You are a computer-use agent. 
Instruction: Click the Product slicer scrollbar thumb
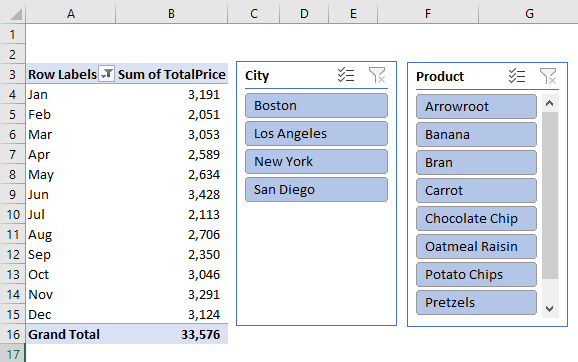[550, 195]
